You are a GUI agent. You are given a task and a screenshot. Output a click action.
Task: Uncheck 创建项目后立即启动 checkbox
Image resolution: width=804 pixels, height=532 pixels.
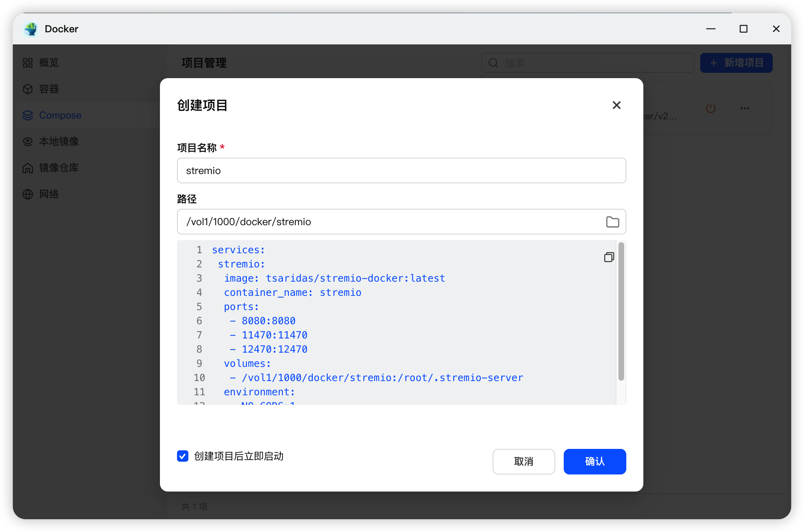click(x=183, y=456)
